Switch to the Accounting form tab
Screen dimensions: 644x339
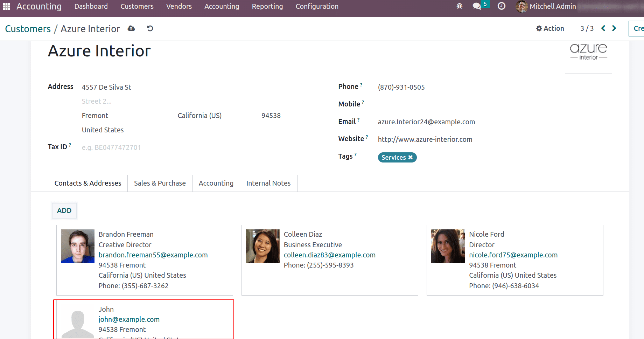216,183
